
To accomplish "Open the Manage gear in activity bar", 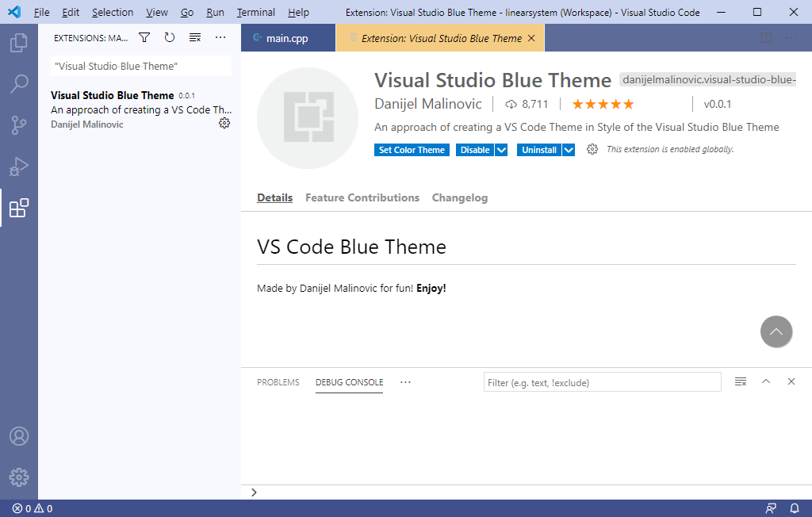I will tap(19, 477).
